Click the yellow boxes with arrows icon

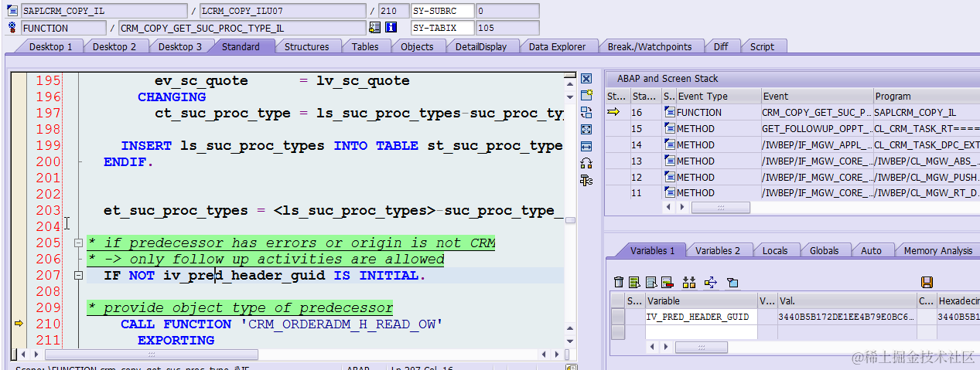click(x=689, y=283)
